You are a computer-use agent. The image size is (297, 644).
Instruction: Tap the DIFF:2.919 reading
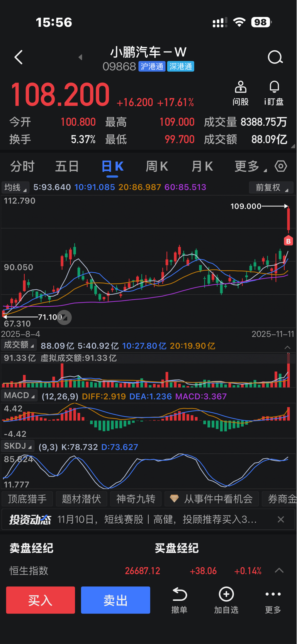pyautogui.click(x=104, y=396)
